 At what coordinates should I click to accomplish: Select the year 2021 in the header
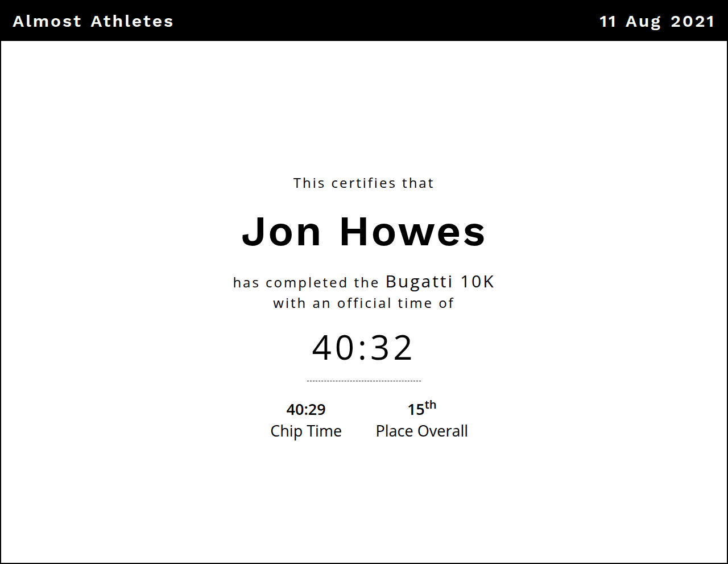click(x=692, y=22)
